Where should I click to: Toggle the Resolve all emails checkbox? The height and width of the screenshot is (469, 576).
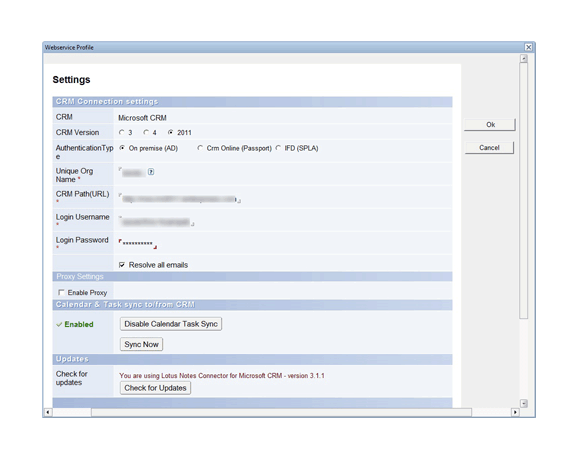(122, 265)
